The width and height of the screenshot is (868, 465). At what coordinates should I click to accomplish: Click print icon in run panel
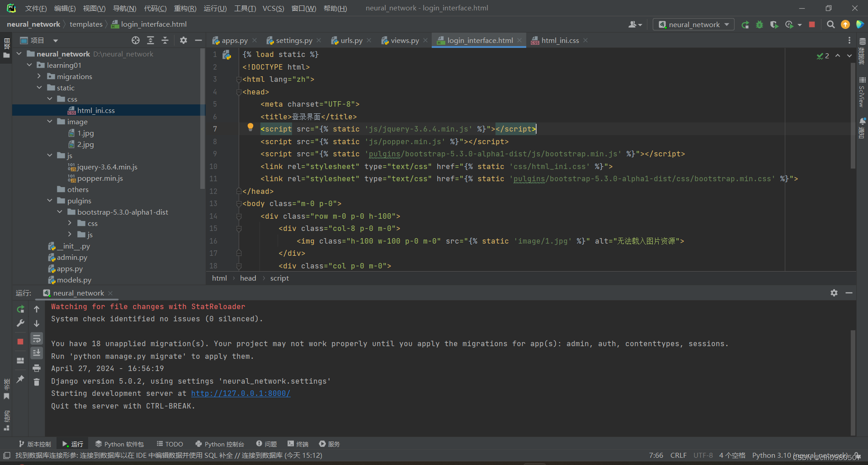37,368
